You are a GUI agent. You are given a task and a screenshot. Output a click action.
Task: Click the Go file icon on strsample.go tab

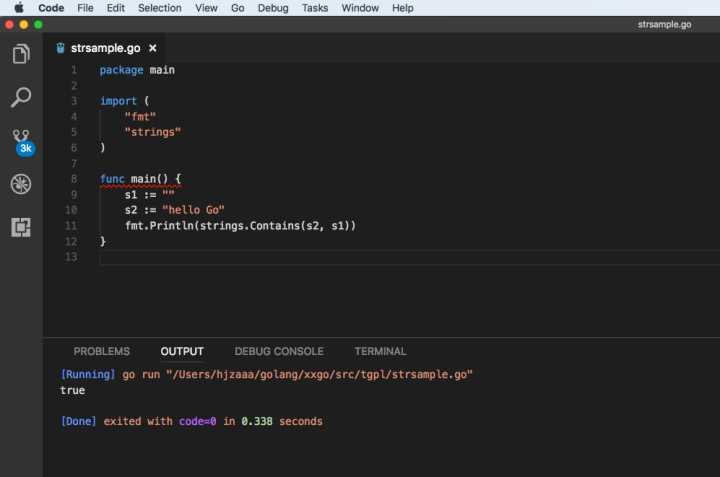[x=61, y=48]
